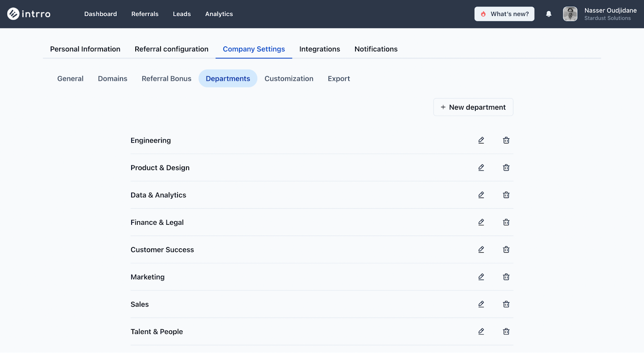Delete the Product & Design department
Viewport: 644px width, 353px height.
(x=506, y=168)
